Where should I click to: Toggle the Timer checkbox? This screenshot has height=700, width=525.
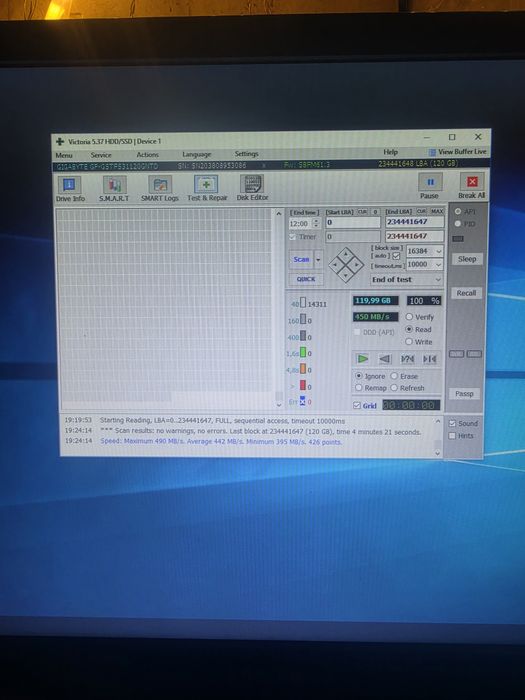(x=293, y=237)
